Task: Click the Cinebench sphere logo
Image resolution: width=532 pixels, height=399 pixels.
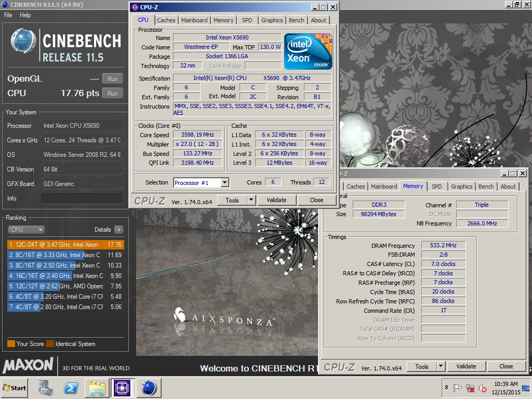Action: pos(23,41)
